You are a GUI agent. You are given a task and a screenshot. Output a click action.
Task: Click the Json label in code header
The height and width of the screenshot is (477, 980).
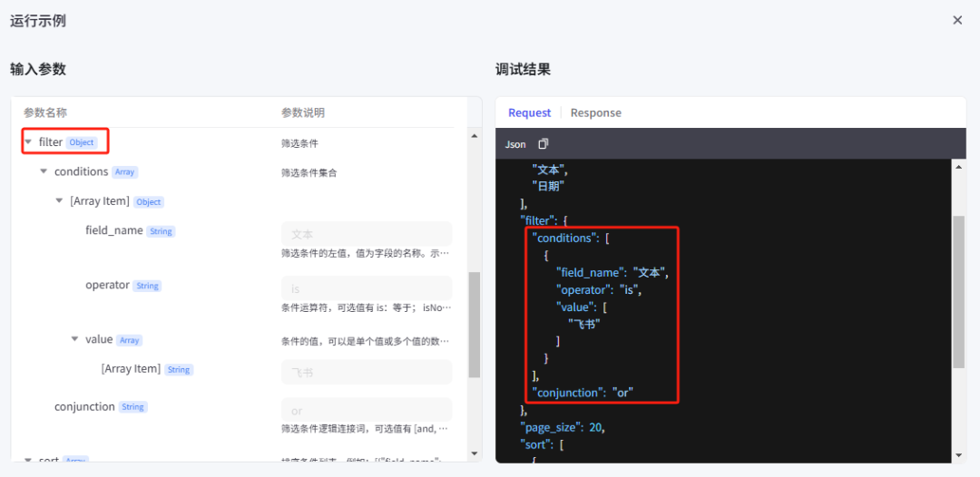coord(515,144)
